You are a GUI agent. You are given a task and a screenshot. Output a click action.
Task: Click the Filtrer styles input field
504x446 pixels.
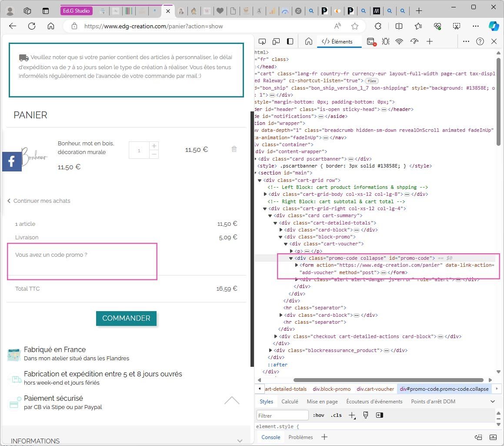click(x=283, y=416)
